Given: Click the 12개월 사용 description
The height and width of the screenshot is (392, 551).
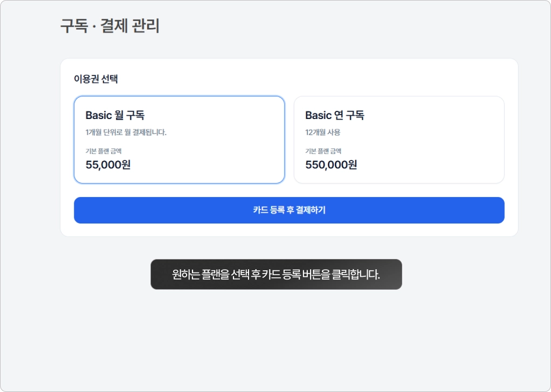Looking at the screenshot, I should tap(323, 132).
